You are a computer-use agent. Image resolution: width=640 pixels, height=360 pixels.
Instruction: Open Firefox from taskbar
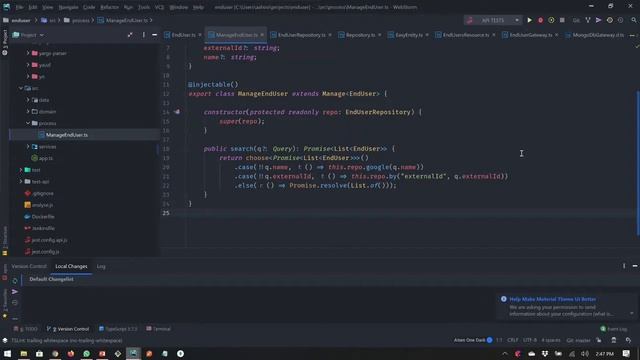coord(71,353)
